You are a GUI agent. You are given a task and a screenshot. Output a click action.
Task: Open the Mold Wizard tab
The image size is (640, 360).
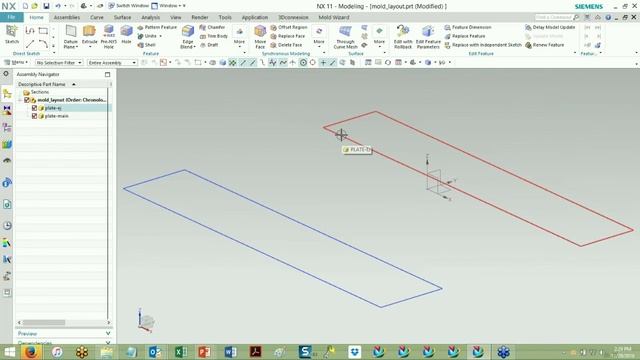333,17
